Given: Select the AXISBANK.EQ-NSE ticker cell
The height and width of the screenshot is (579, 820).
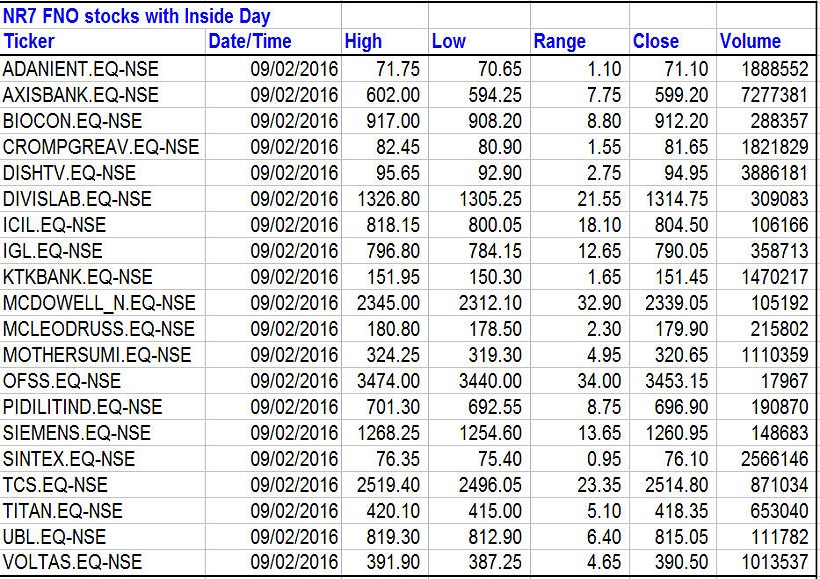Looking at the screenshot, I should [x=80, y=95].
